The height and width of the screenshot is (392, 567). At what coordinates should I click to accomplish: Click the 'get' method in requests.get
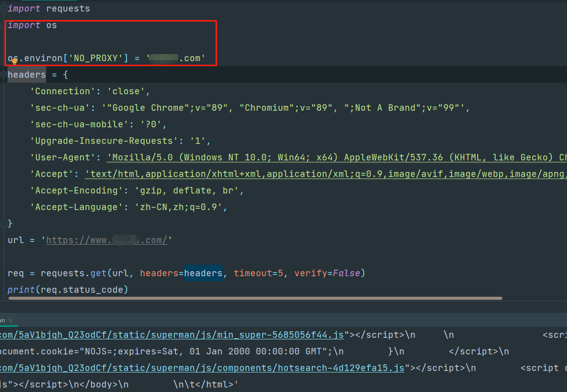[x=98, y=273]
